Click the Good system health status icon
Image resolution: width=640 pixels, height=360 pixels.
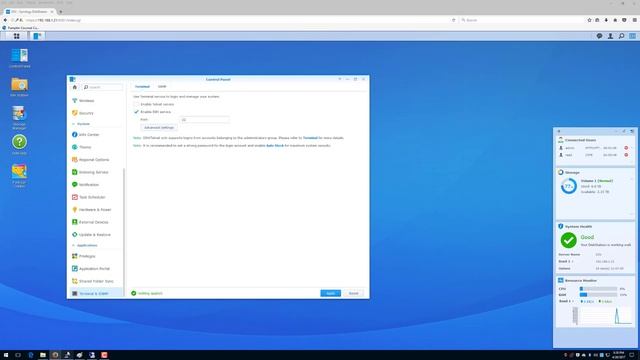pyautogui.click(x=568, y=240)
